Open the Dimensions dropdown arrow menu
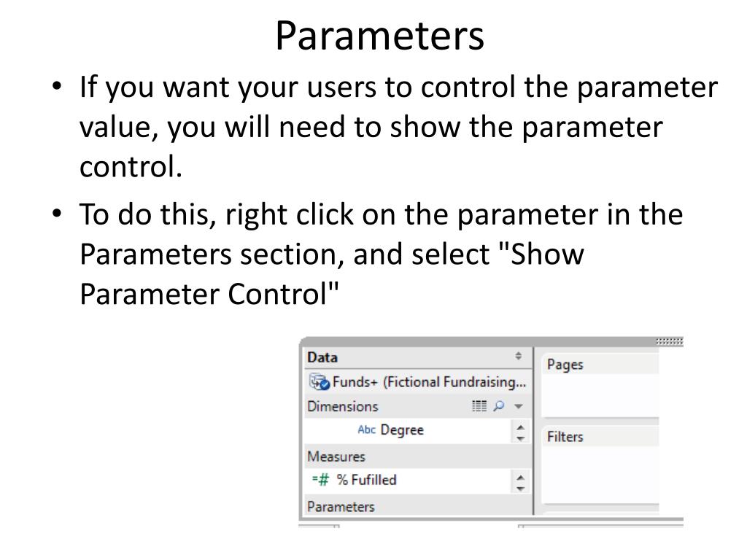 [519, 407]
